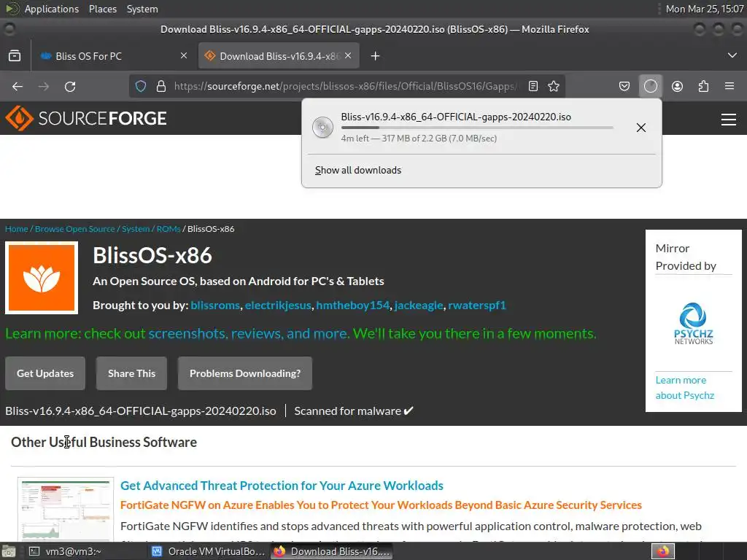
Task: Open the Applications menu
Action: point(52,9)
